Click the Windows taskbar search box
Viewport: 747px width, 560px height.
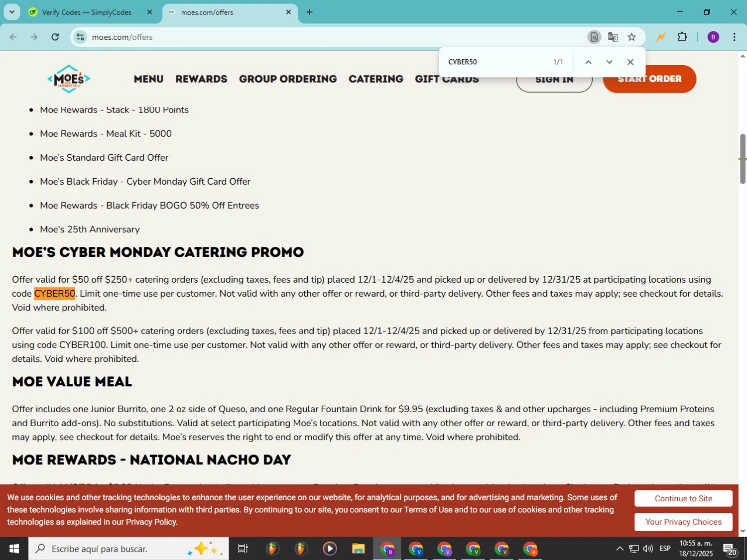(x=128, y=549)
